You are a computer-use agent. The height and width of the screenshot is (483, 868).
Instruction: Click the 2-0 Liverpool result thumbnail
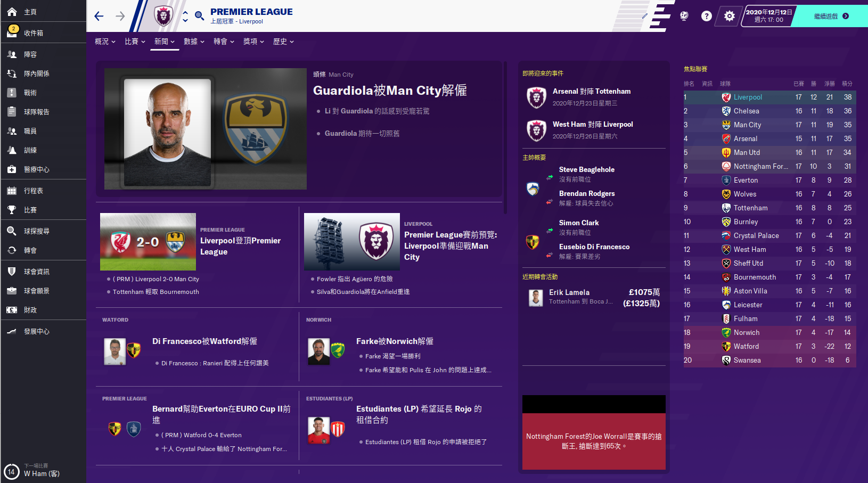(x=148, y=242)
